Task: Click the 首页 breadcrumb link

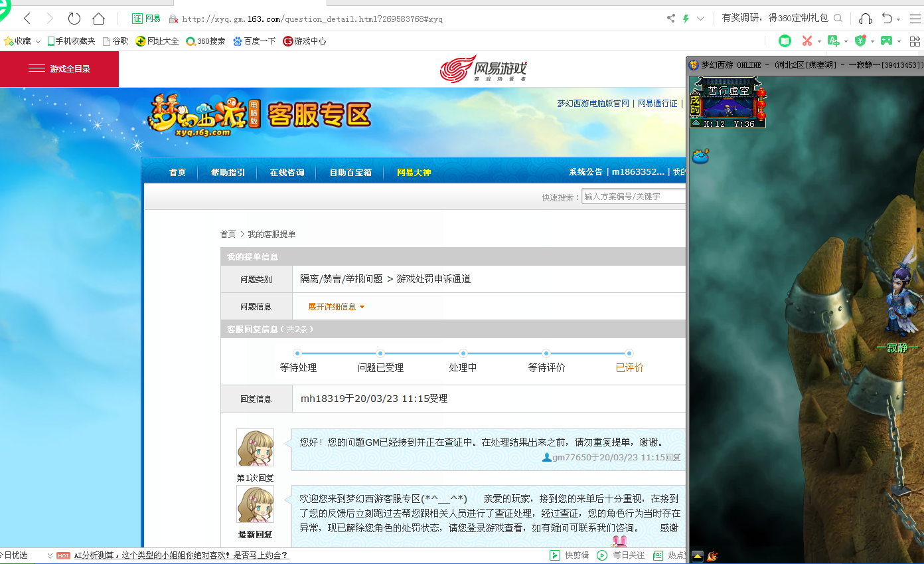Action: tap(228, 235)
